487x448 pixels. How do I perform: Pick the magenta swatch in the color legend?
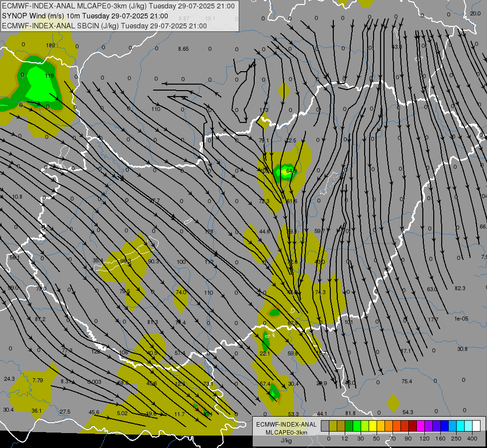point(420,426)
